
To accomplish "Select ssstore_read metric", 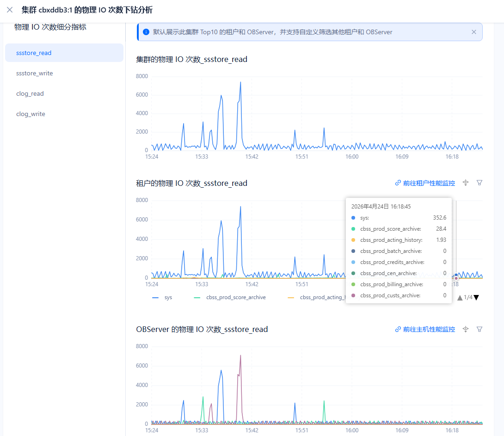I will [34, 53].
